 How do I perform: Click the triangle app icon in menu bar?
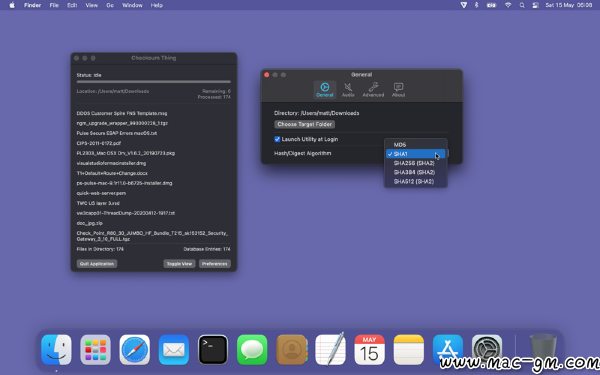463,5
